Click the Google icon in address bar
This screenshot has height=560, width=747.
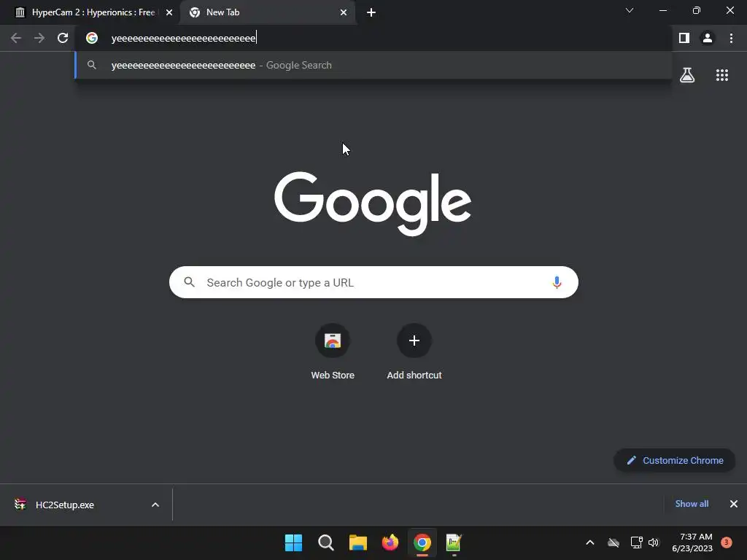click(92, 38)
